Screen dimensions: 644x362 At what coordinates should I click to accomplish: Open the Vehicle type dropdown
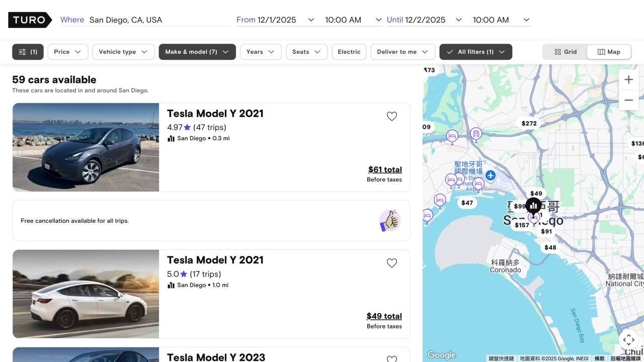[x=123, y=52]
